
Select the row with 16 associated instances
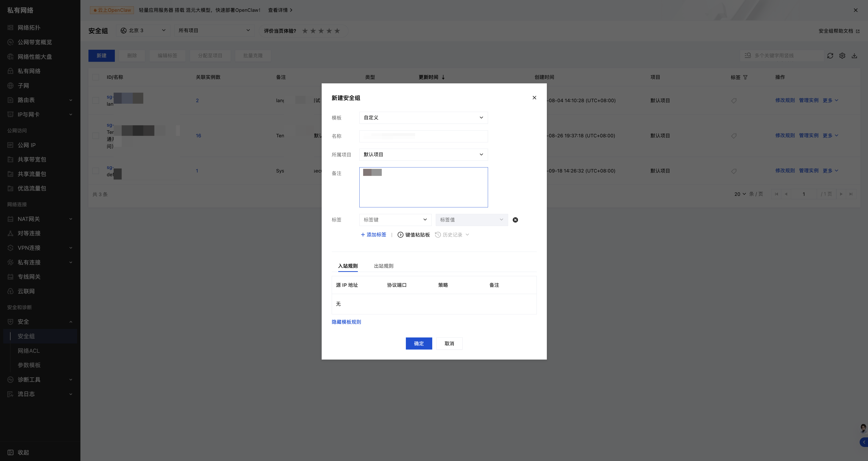point(96,136)
